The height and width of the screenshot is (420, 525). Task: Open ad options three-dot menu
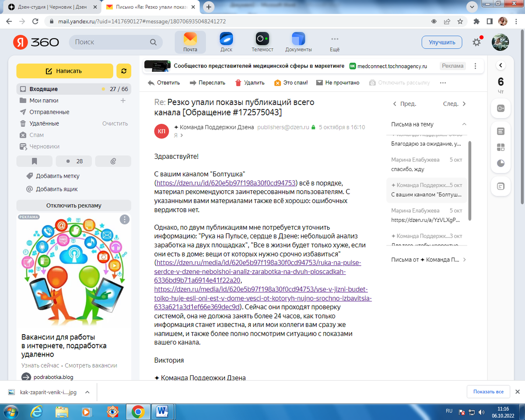pos(125,219)
